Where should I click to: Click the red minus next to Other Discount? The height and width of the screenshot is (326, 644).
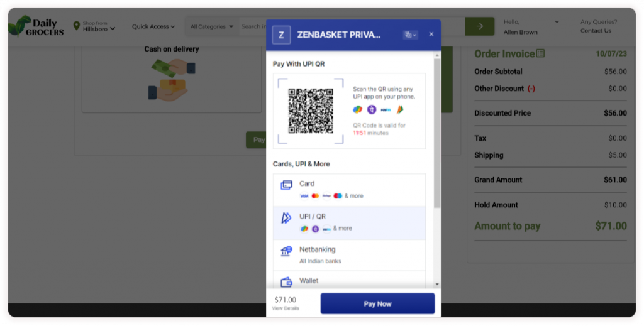point(531,89)
